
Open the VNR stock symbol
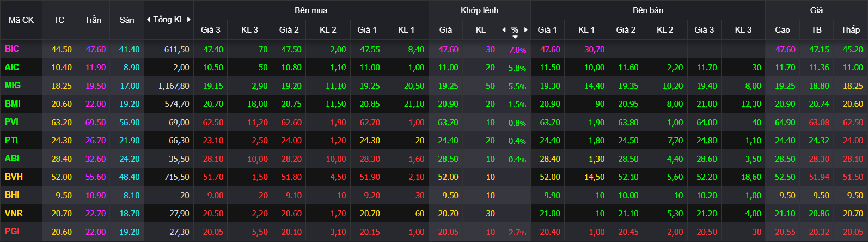(14, 213)
